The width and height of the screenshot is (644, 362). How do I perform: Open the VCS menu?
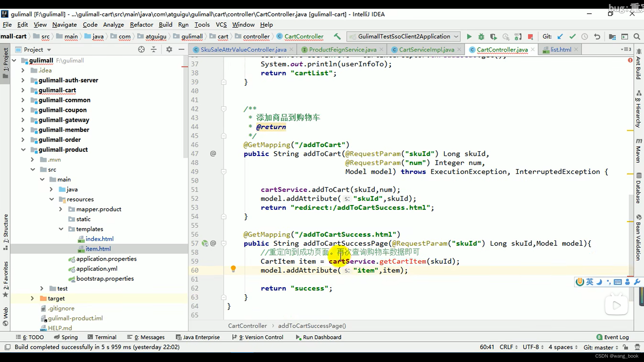click(221, 24)
